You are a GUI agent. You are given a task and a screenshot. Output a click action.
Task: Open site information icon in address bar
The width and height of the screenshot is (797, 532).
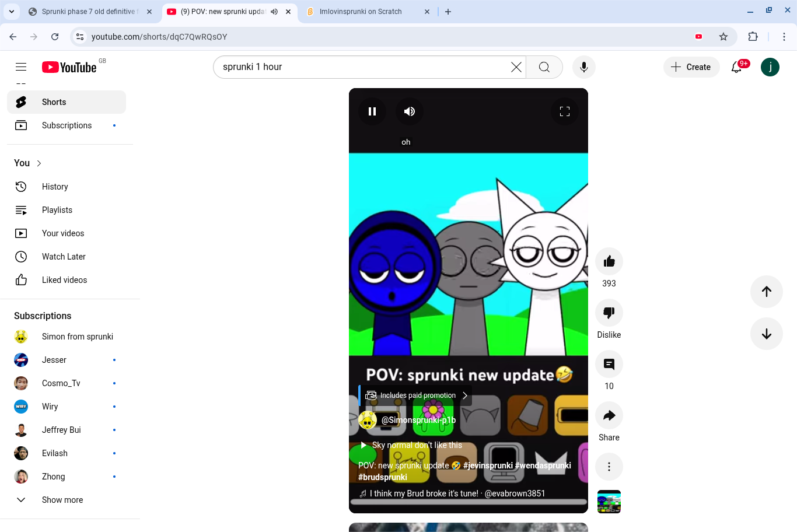(81, 37)
